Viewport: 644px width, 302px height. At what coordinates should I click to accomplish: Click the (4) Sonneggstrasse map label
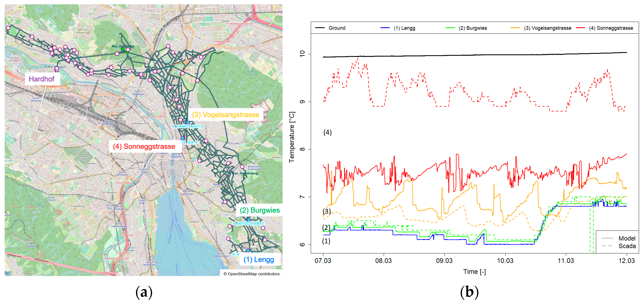click(144, 147)
